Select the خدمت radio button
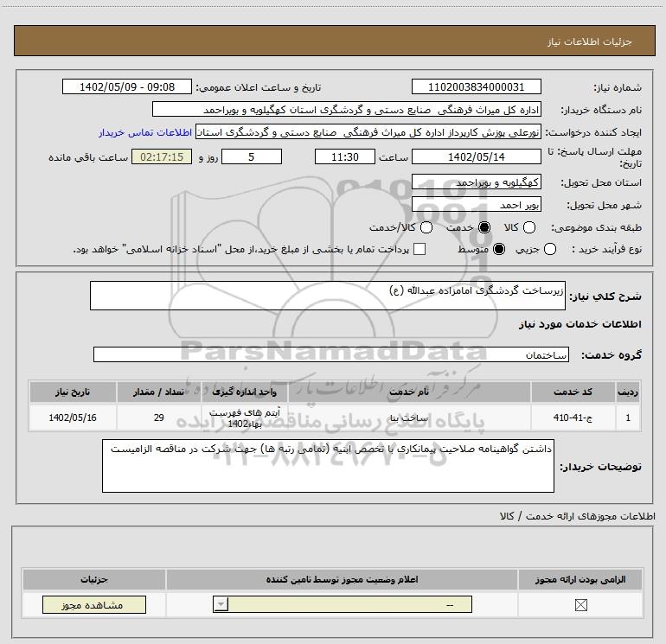 483,227
